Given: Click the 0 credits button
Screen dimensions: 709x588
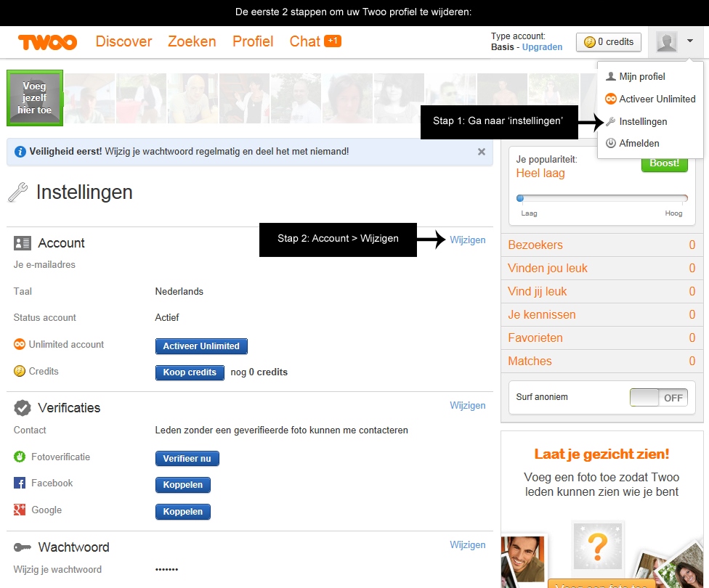Looking at the screenshot, I should click(609, 42).
